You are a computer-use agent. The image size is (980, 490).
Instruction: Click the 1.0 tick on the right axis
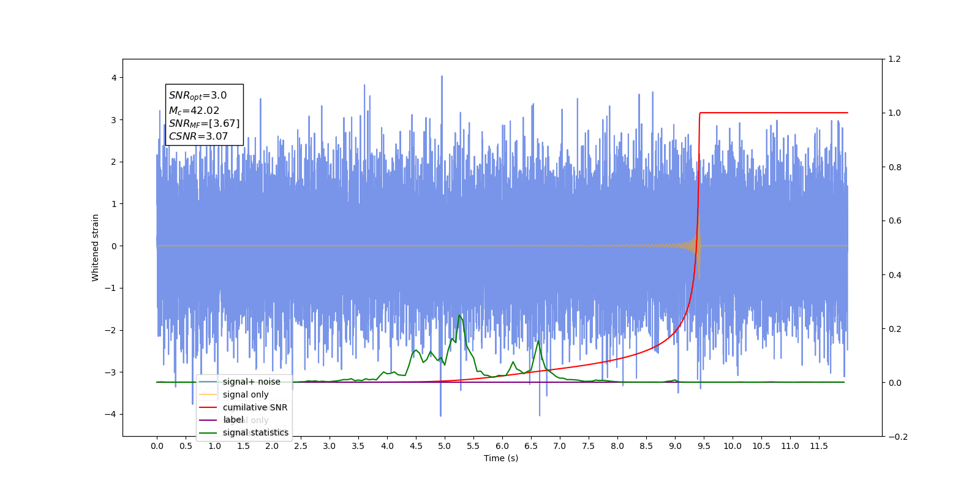[895, 113]
